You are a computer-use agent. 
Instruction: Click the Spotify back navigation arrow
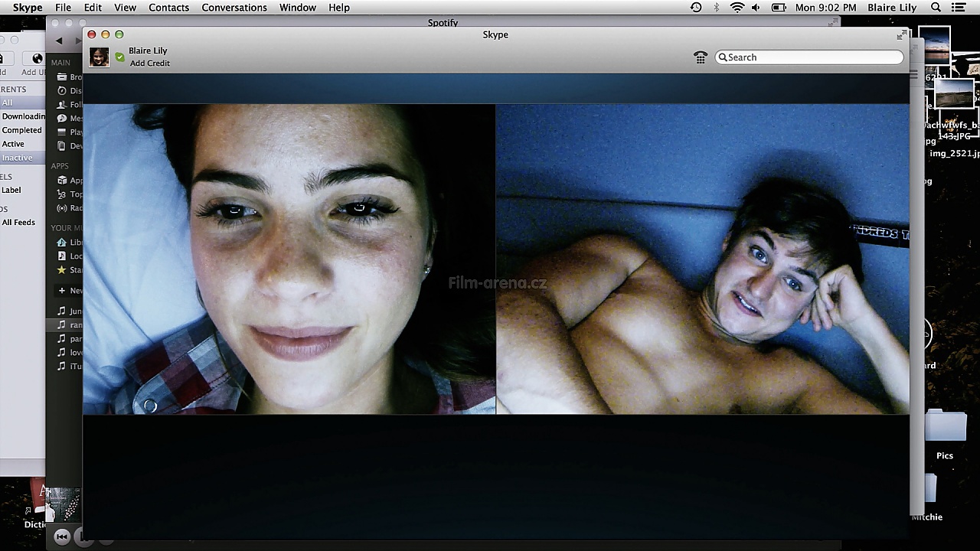point(59,41)
